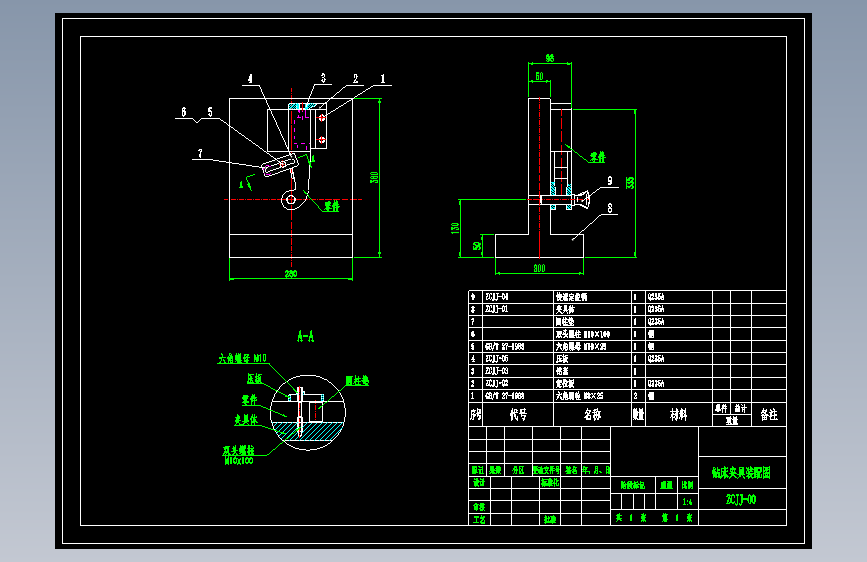867x562 pixels.
Task: Click the 300 base dimension in side view
Action: (x=539, y=268)
